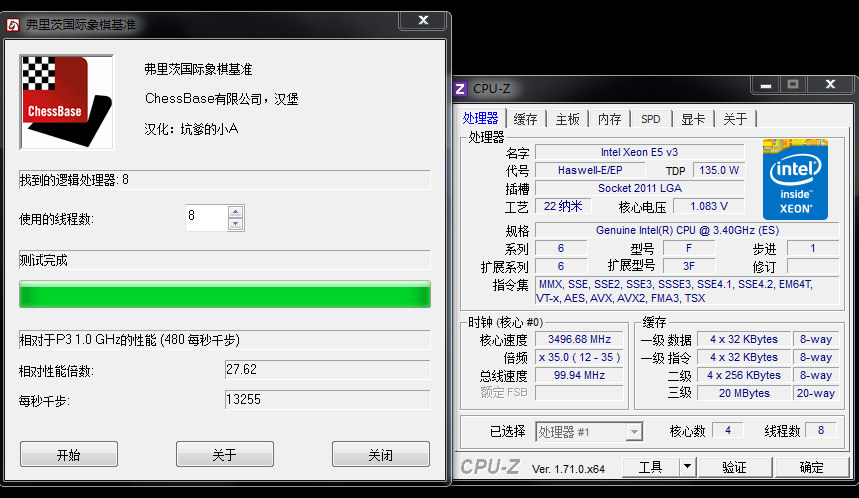Screen dimensions: 859x498
Task: Click the instruction set list field
Action: pyautogui.click(x=687, y=291)
